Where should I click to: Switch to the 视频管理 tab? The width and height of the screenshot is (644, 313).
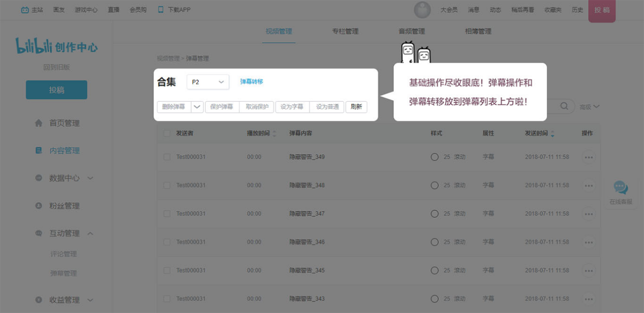tap(279, 32)
